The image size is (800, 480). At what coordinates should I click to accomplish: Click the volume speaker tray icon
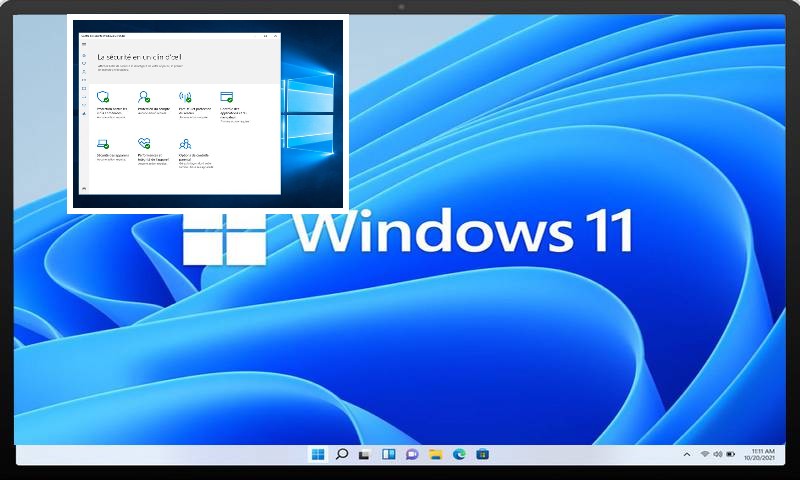718,454
